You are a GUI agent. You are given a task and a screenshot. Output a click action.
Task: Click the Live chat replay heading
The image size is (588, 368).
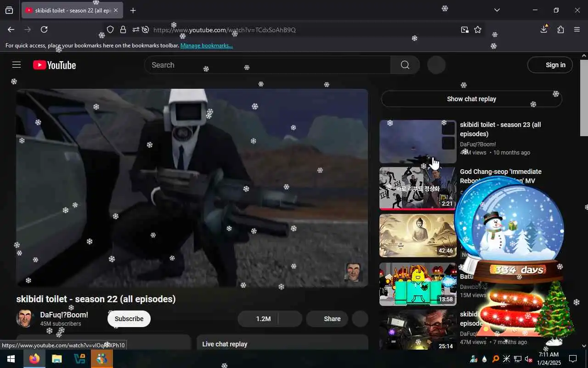pyautogui.click(x=225, y=344)
